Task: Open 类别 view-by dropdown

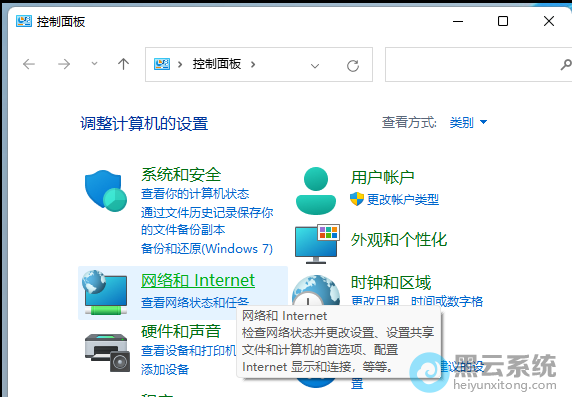Action: 468,123
